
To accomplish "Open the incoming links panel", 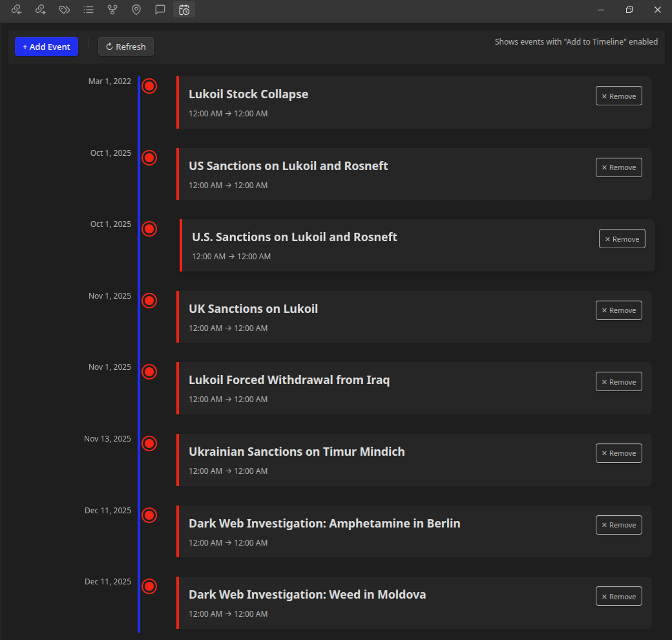I will coord(16,10).
